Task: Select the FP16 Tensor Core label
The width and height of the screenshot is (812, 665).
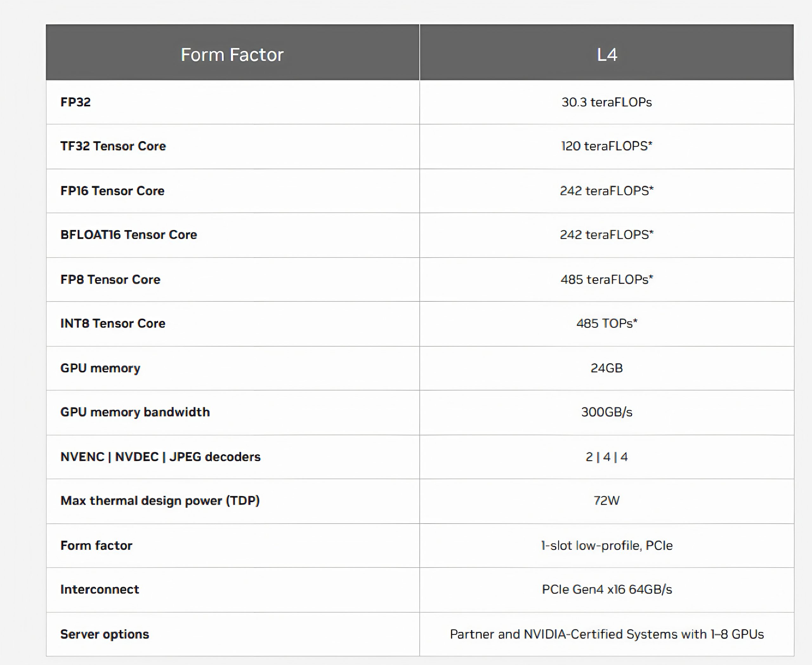Action: click(112, 191)
